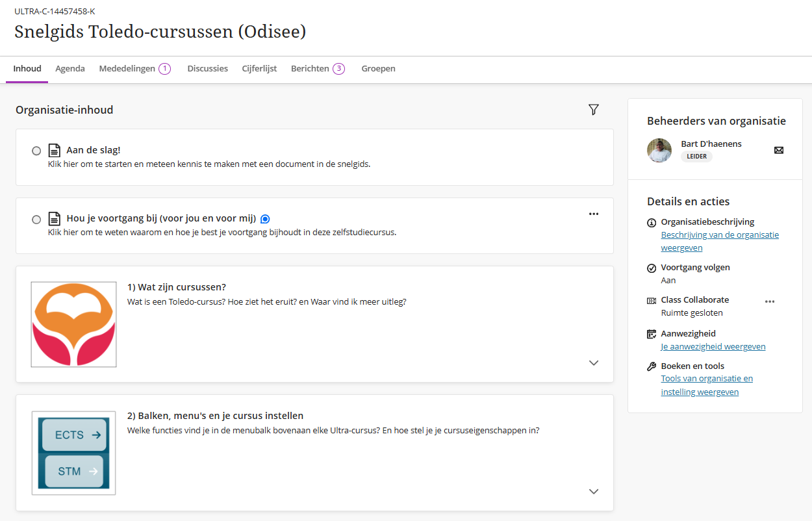Click the 'Class Collaborate' label
Image resolution: width=812 pixels, height=521 pixels.
click(695, 300)
